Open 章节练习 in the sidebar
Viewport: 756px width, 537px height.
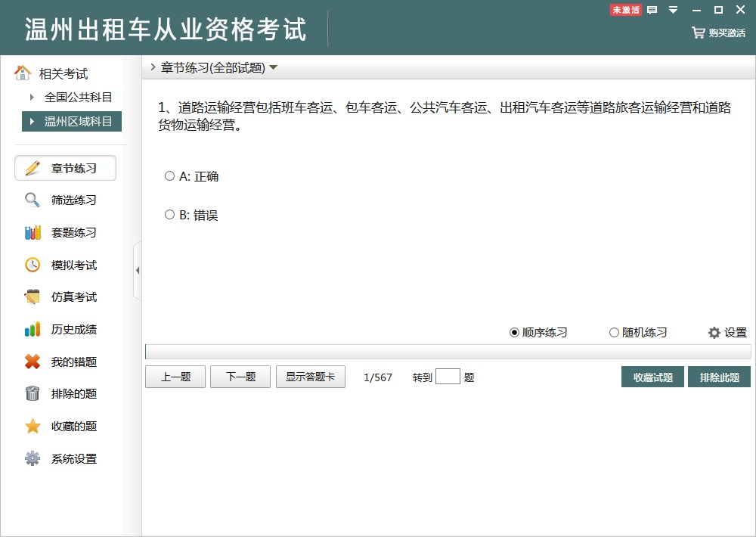(66, 168)
